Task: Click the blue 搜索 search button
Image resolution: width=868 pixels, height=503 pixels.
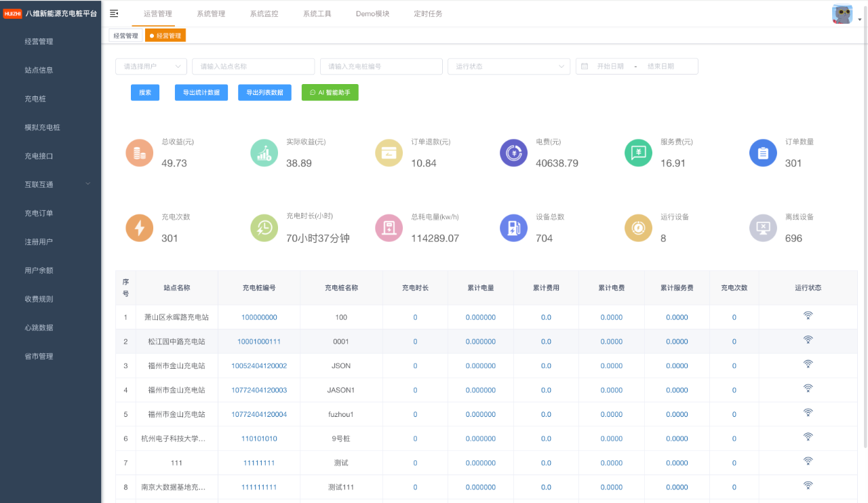Action: tap(145, 92)
